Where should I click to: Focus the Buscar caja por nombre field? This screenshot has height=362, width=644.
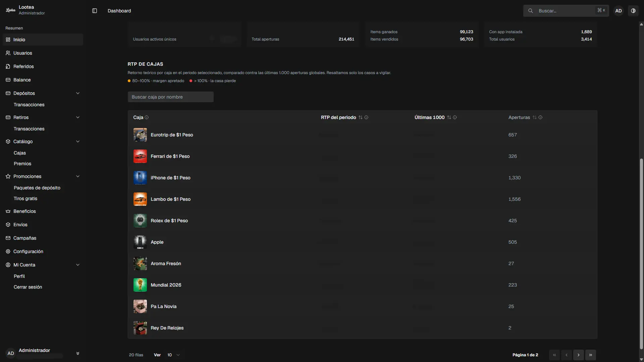[170, 97]
